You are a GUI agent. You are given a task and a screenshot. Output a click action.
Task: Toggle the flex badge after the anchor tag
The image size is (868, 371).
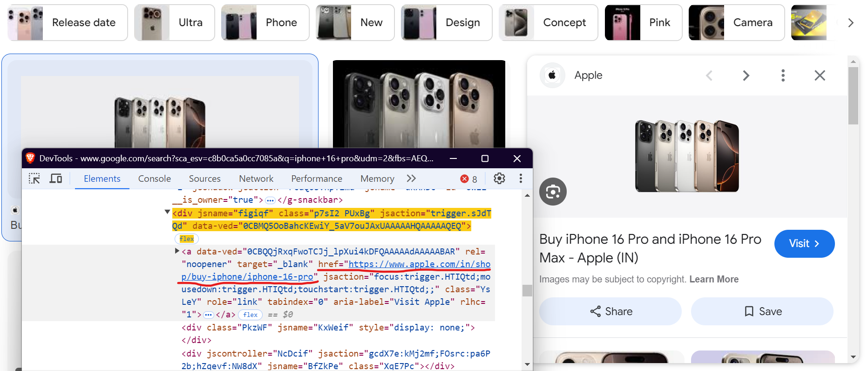pyautogui.click(x=251, y=315)
